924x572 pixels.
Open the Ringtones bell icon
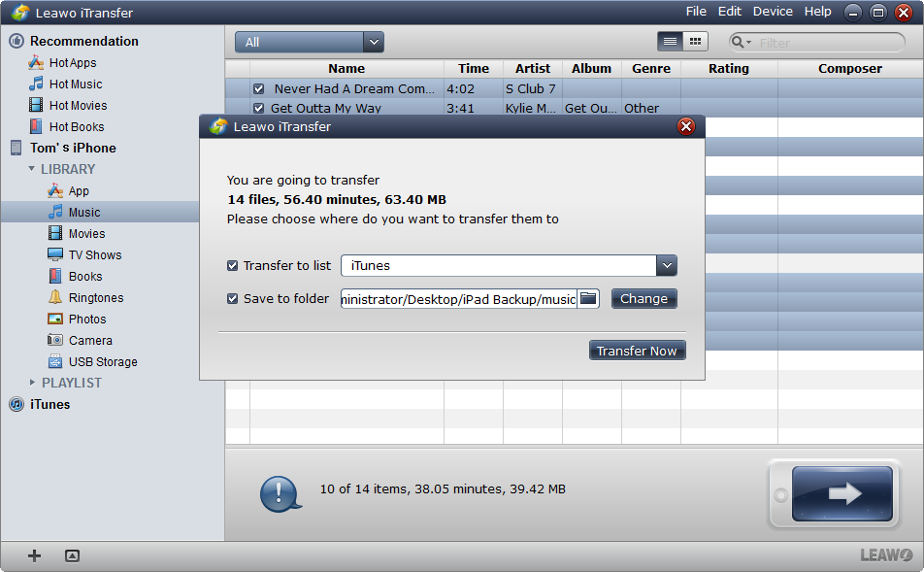pyautogui.click(x=55, y=296)
